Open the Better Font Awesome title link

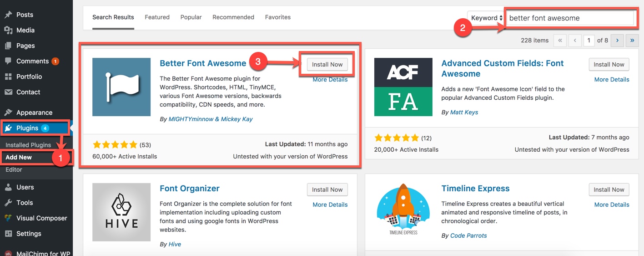pos(203,63)
